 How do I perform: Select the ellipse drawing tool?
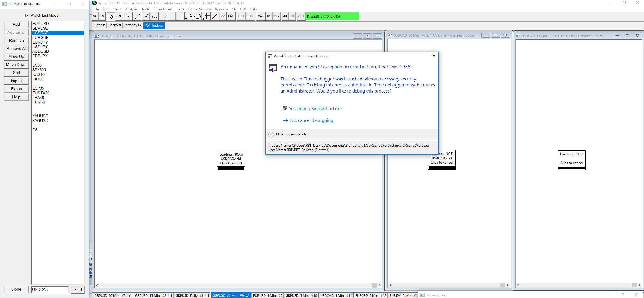pos(198,16)
